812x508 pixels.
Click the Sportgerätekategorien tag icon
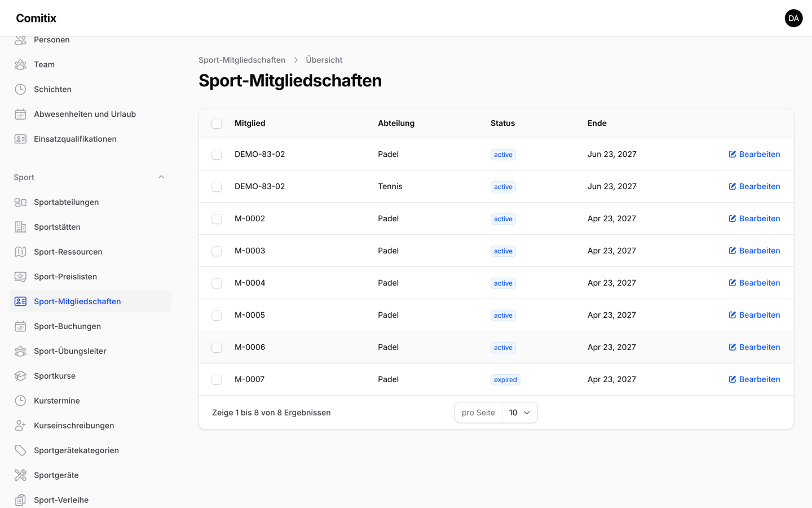tap(20, 450)
